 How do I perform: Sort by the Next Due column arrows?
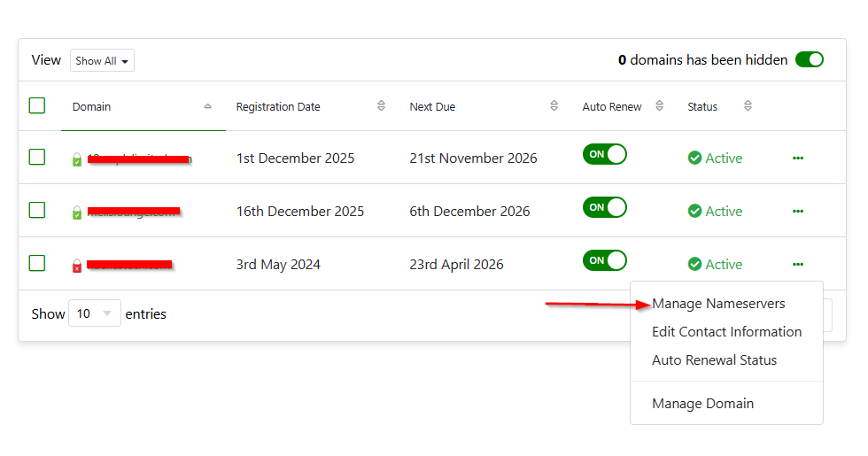pos(554,105)
